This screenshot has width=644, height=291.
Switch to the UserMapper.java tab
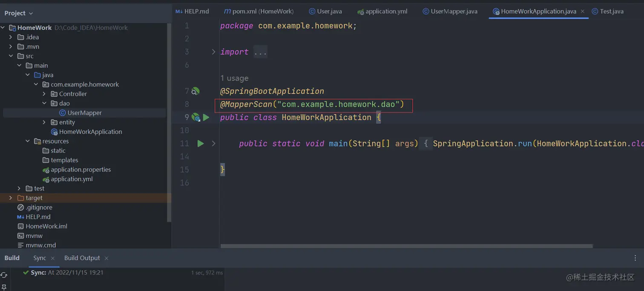pyautogui.click(x=450, y=12)
